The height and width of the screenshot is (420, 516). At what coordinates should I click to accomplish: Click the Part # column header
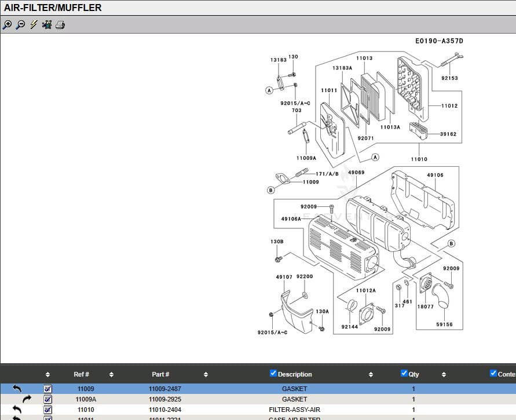click(160, 374)
